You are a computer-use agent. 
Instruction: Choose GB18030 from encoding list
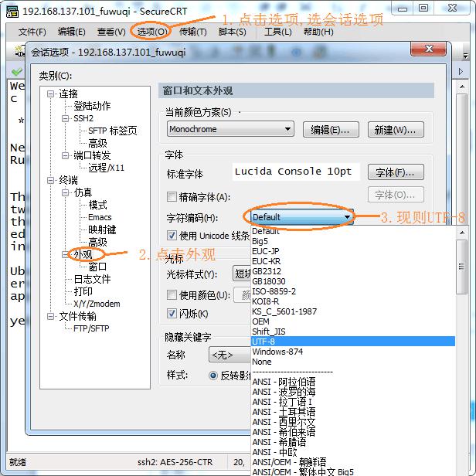click(353, 281)
